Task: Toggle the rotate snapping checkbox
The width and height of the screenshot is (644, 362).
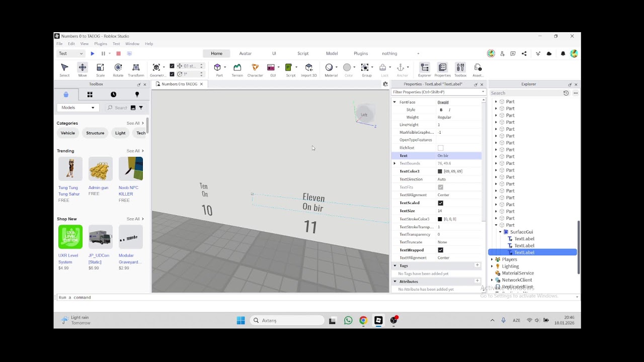Action: (172, 74)
